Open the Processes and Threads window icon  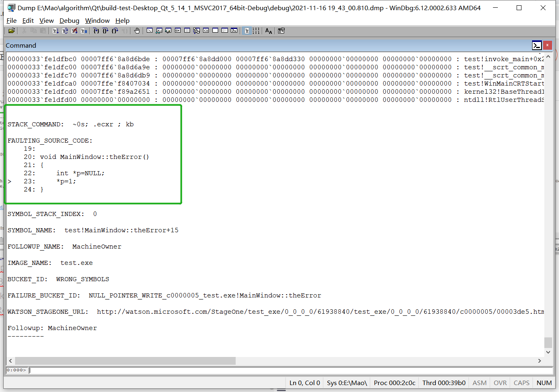[x=225, y=31]
